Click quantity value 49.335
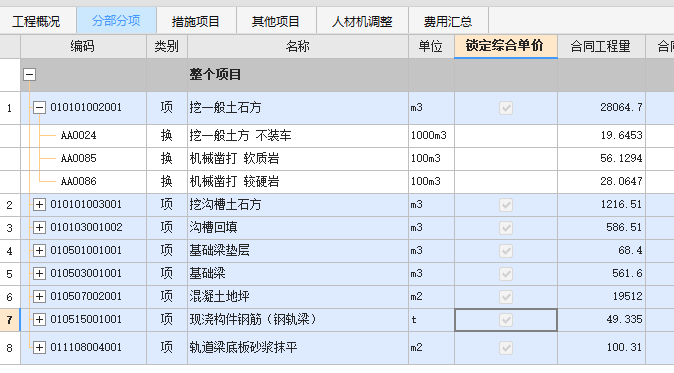 (x=624, y=320)
